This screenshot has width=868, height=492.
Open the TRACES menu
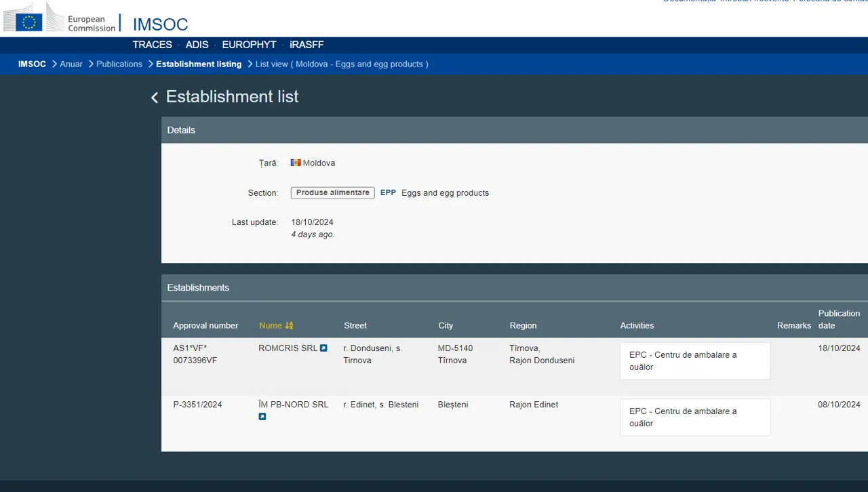click(x=152, y=45)
